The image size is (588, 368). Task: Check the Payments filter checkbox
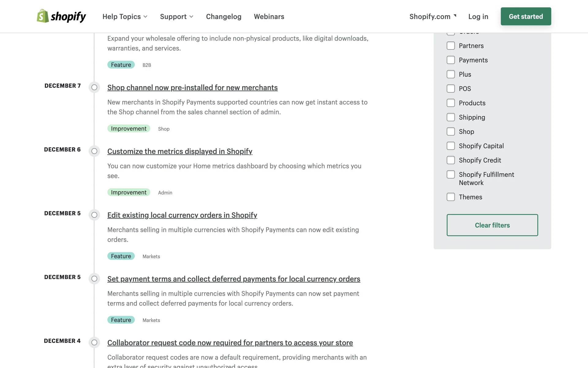tap(451, 60)
